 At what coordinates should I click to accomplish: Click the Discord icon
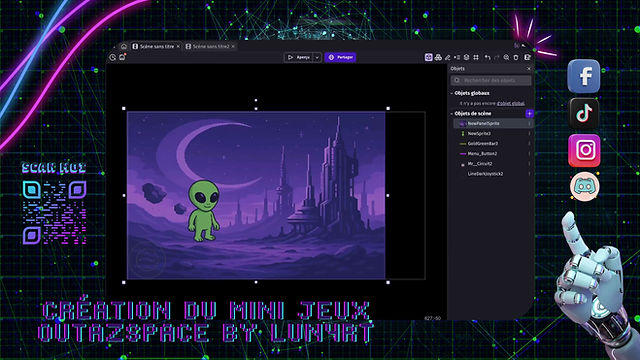584,187
